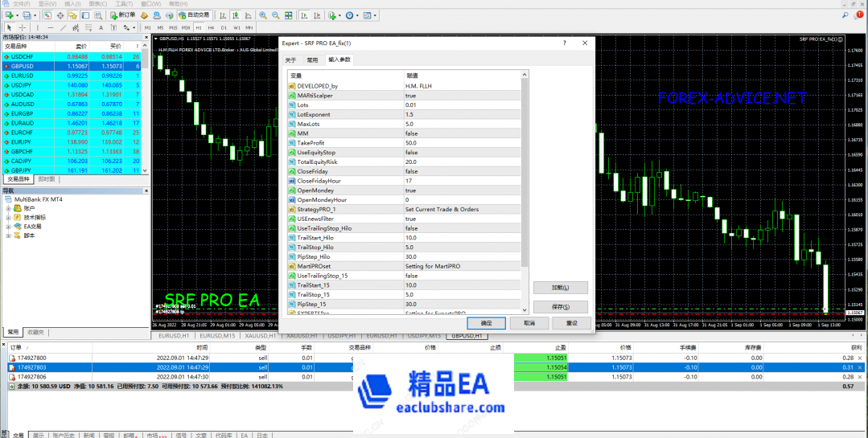Expand the EA交易 node in Navigator

[8, 226]
